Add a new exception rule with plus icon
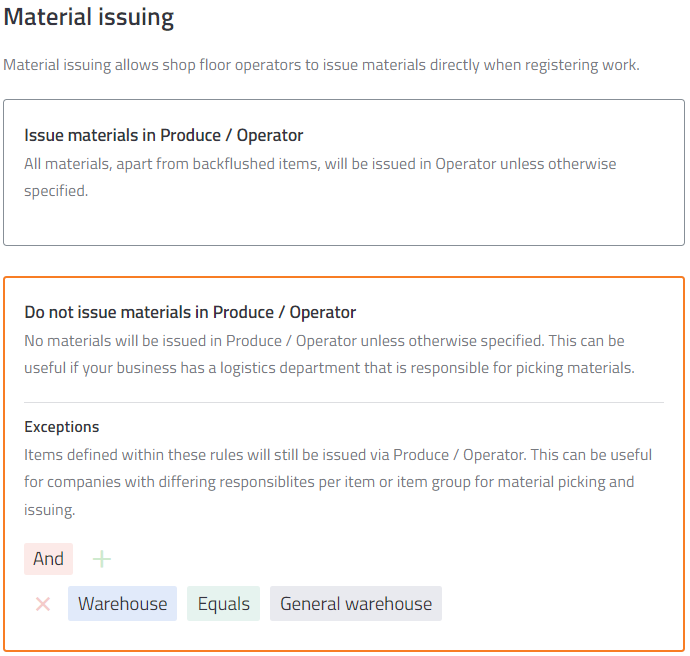 (102, 559)
